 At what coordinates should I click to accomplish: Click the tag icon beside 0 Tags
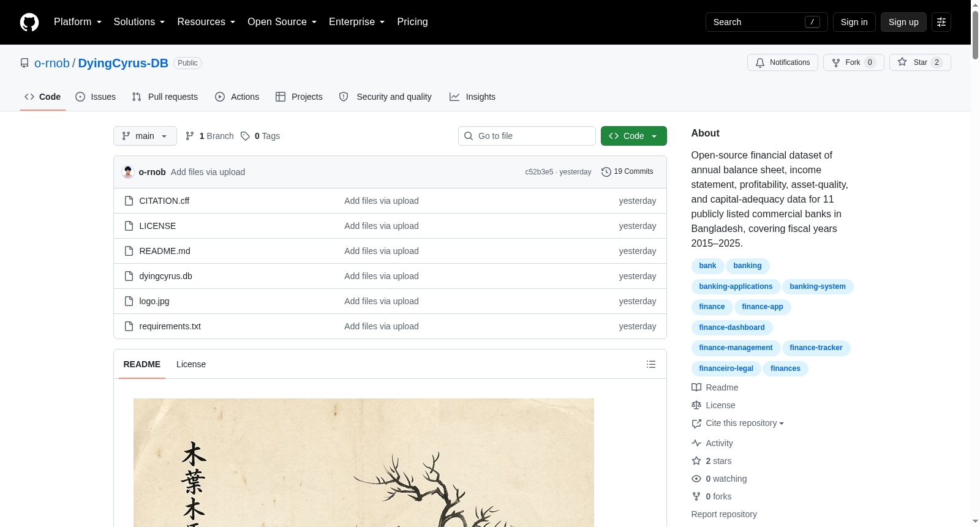pos(245,136)
